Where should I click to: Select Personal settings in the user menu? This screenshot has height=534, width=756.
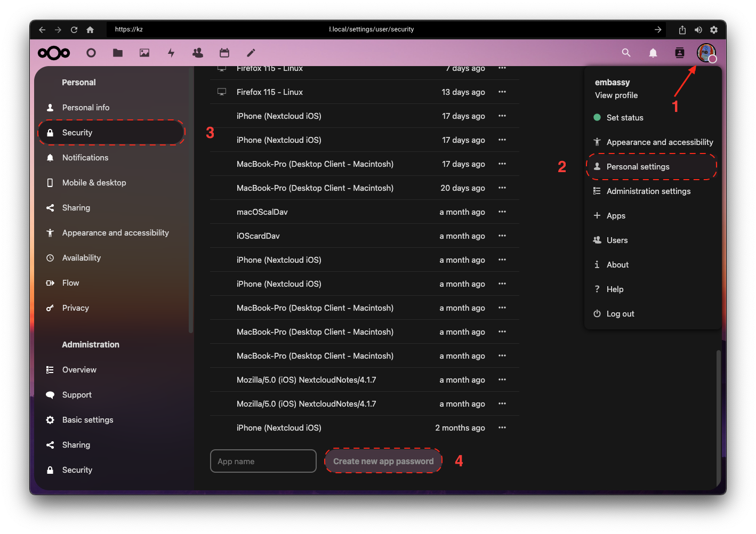tap(637, 166)
